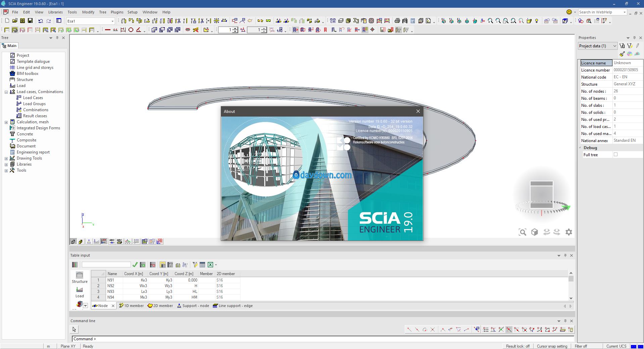Viewport: 644px width, 349px height.
Task: Open the Setup menu
Action: point(133,12)
